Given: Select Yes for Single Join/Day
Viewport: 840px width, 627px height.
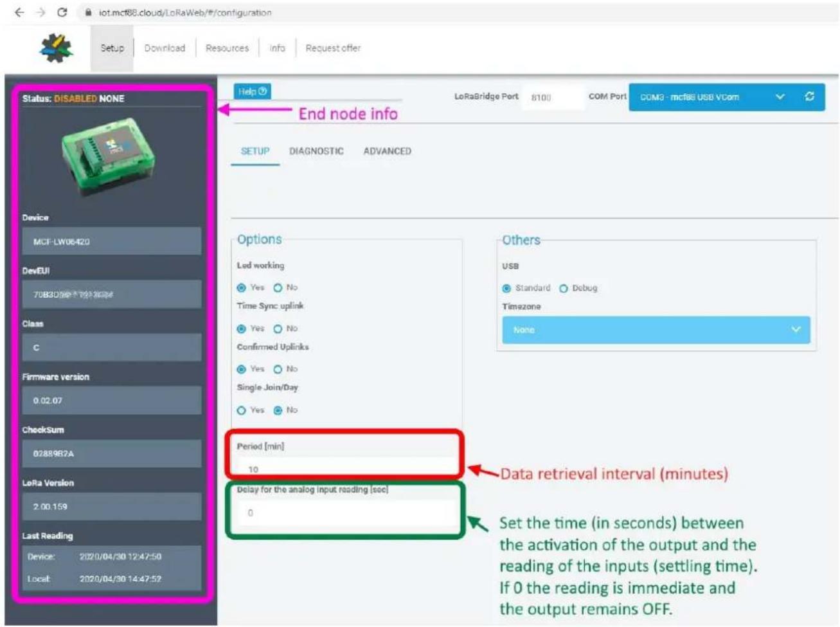Looking at the screenshot, I should [241, 410].
